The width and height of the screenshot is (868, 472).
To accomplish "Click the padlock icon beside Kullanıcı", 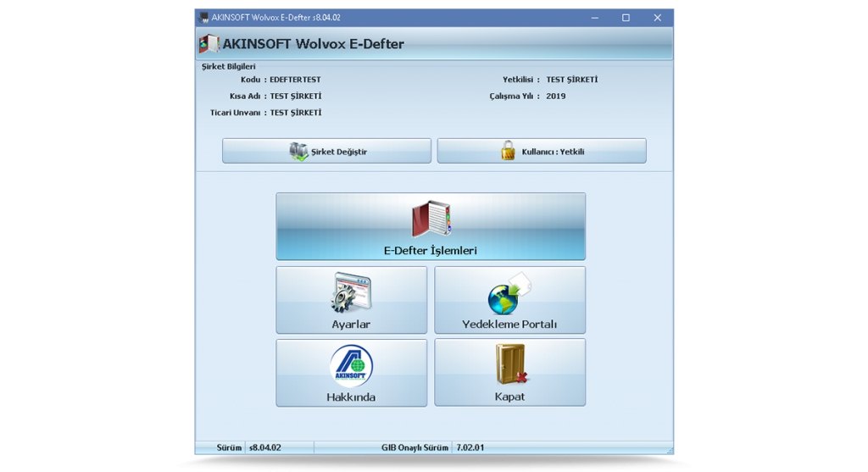I will point(508,151).
